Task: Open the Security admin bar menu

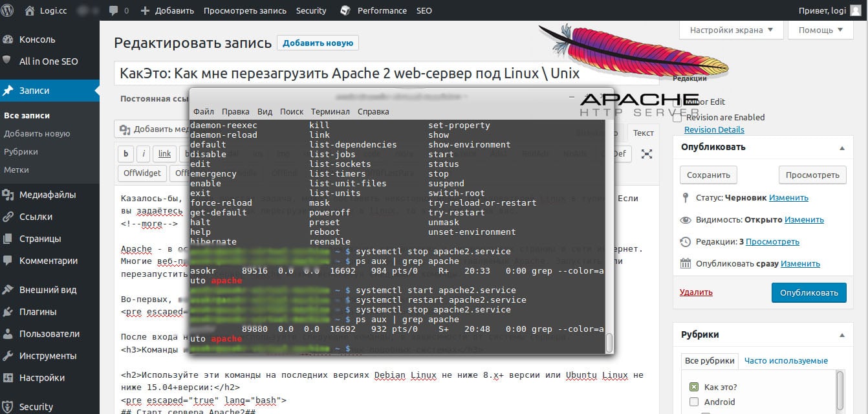Action: click(x=311, y=10)
